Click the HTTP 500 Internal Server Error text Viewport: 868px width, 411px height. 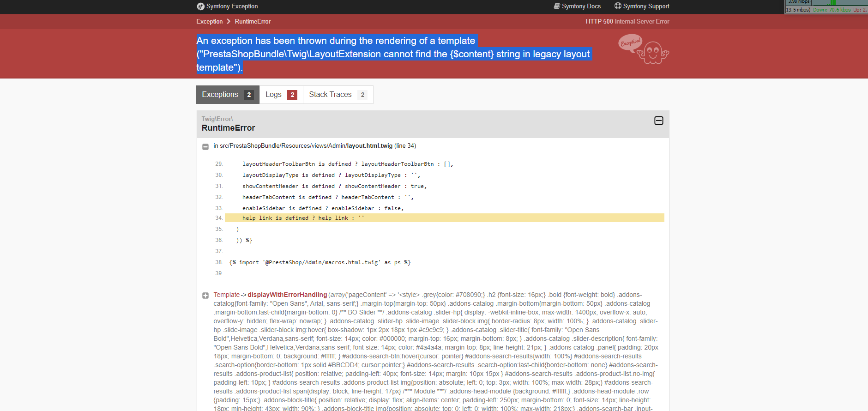coord(627,22)
